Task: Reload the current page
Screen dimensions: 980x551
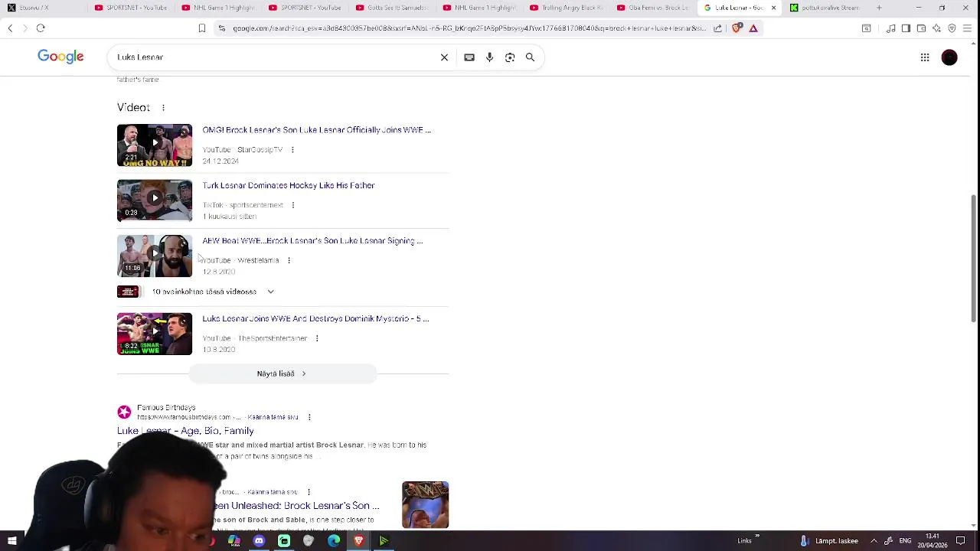Action: 41,28
